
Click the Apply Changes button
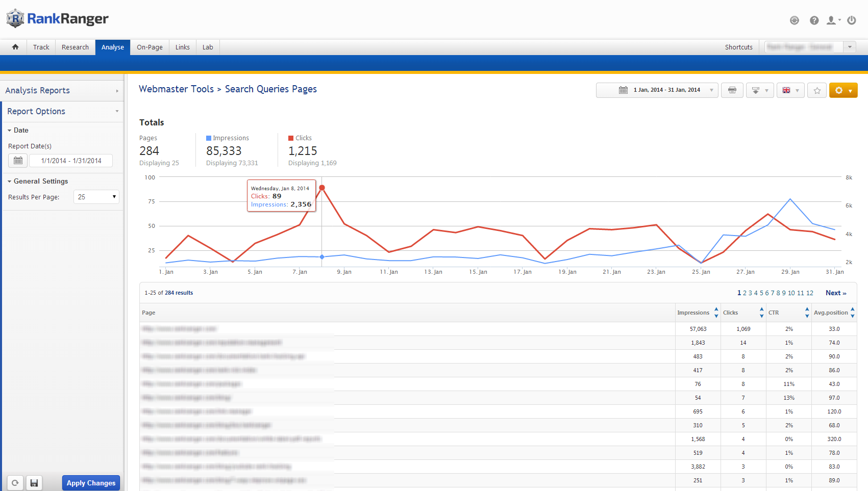tap(91, 483)
